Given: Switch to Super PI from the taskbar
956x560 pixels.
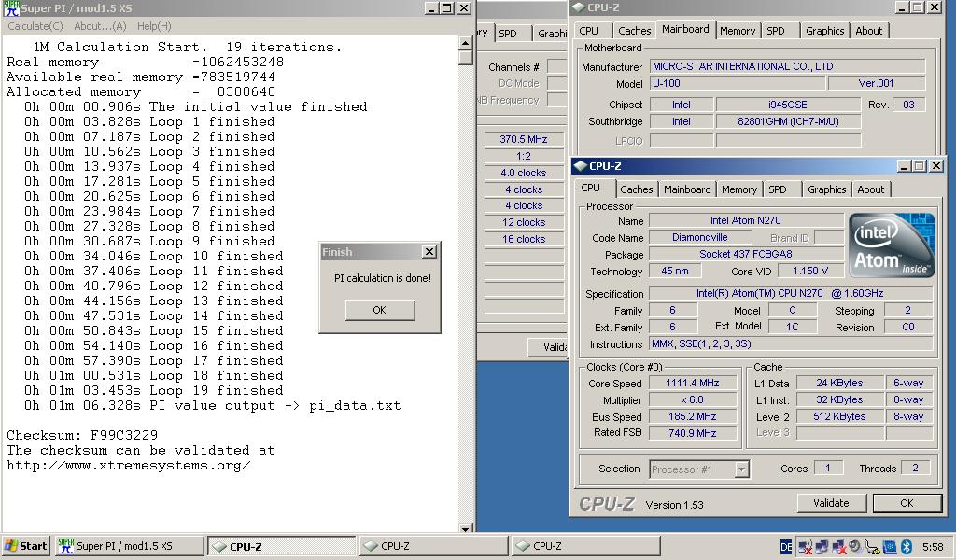Looking at the screenshot, I should (x=128, y=546).
